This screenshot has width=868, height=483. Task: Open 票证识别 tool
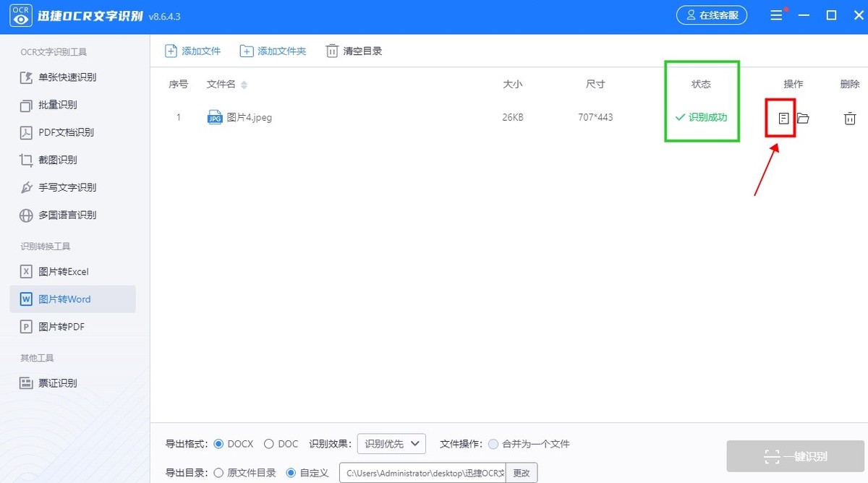click(72, 383)
